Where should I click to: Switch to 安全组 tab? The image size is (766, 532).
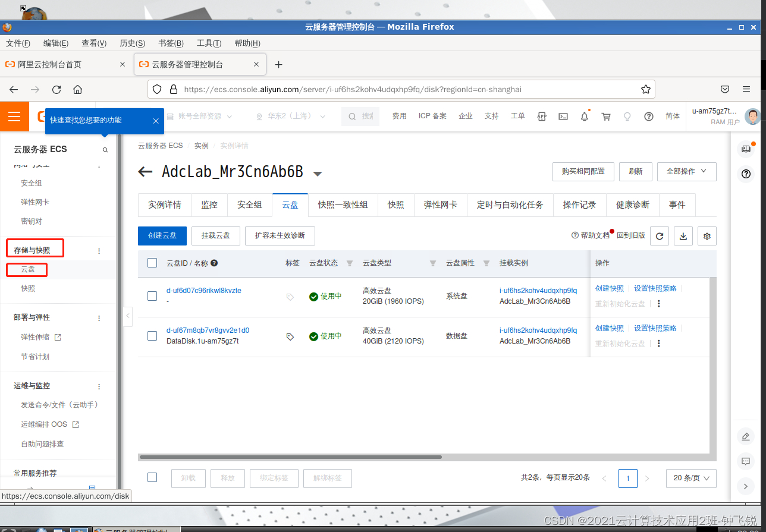[x=250, y=204]
